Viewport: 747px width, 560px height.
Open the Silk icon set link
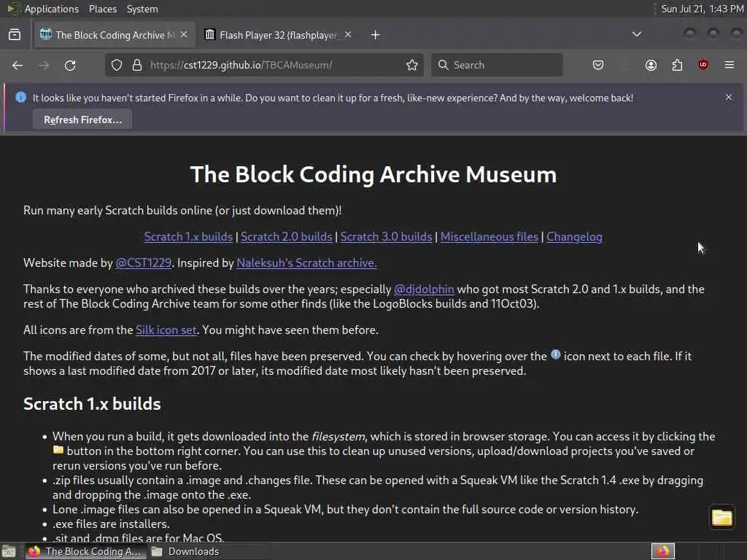(166, 330)
